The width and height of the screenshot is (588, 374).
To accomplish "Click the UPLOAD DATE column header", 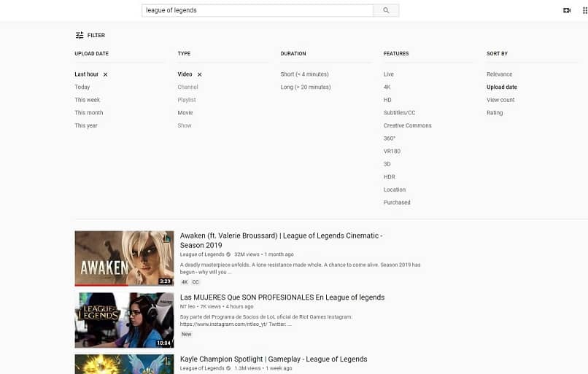I will click(91, 54).
